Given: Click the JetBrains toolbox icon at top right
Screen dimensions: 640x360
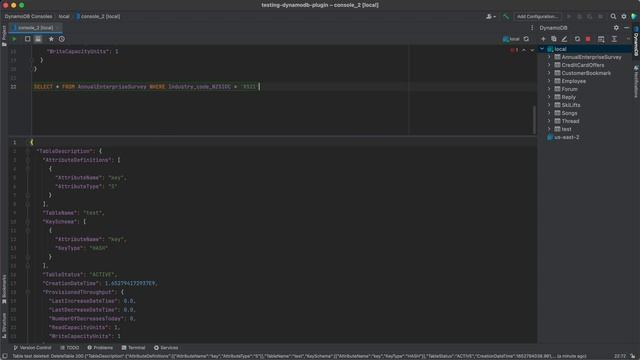Looking at the screenshot, I should tap(634, 16).
